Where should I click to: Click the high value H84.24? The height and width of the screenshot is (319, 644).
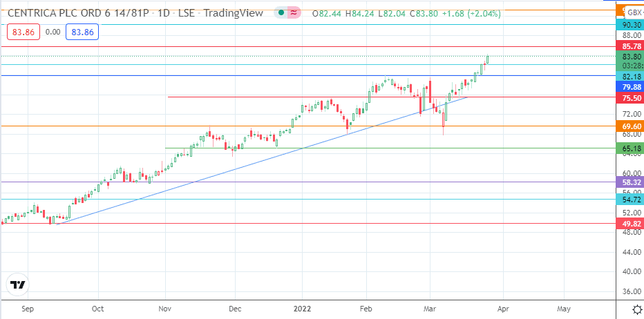359,14
